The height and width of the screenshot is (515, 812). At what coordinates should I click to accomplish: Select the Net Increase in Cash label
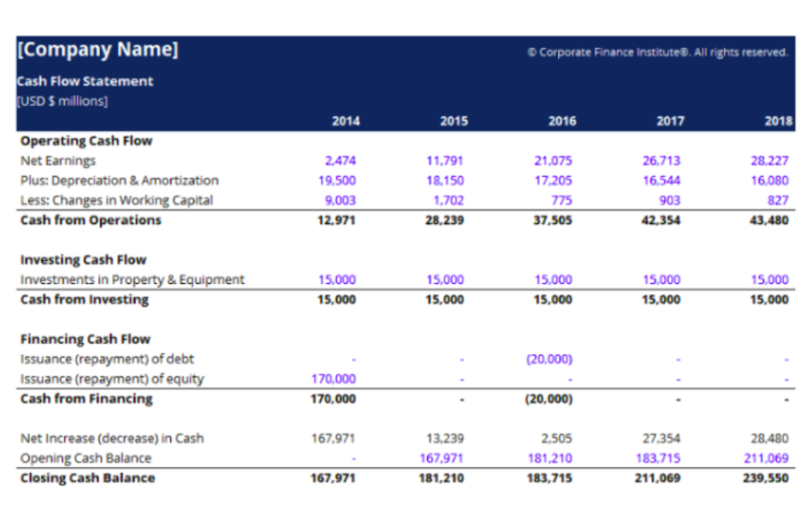click(x=112, y=437)
